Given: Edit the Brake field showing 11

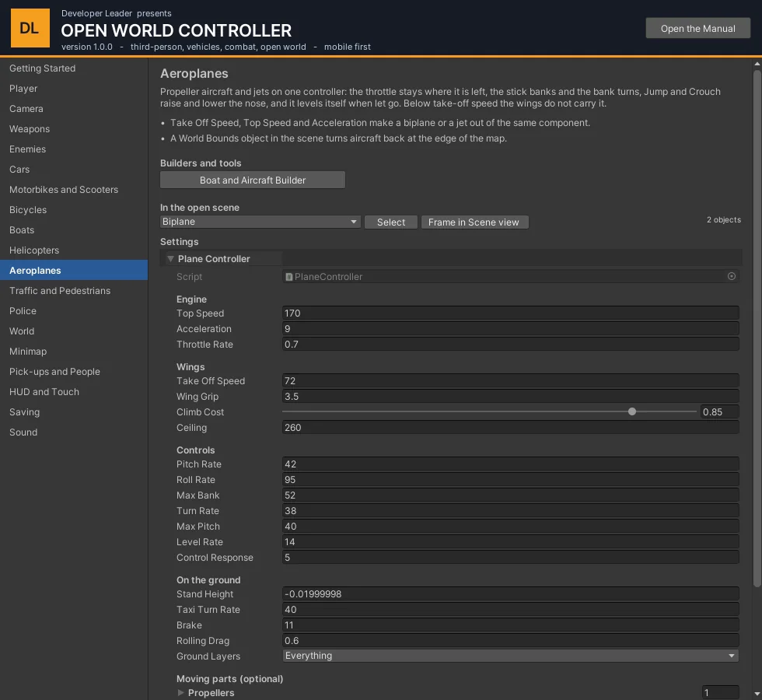Looking at the screenshot, I should (510, 625).
